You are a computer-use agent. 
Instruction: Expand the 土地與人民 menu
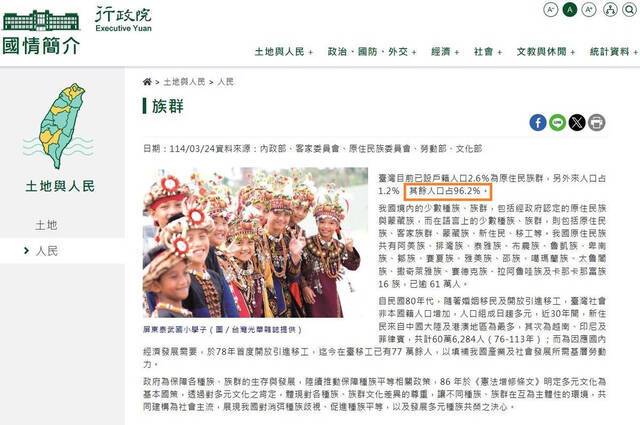[x=284, y=52]
